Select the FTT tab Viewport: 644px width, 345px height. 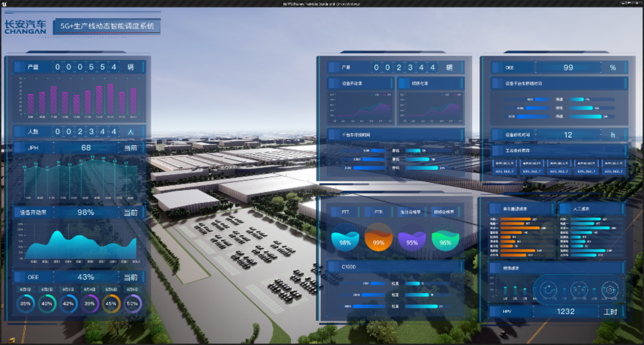345,212
